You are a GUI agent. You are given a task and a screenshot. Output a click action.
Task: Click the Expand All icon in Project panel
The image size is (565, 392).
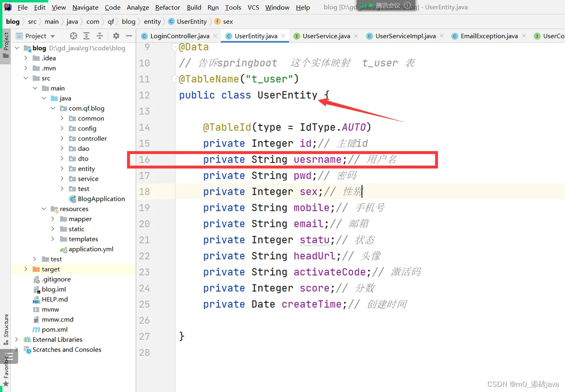[x=86, y=36]
